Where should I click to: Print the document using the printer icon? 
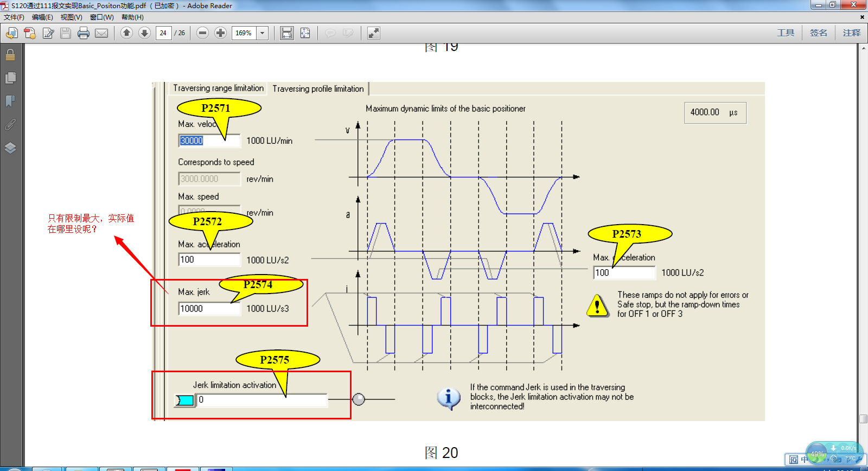tap(84, 33)
